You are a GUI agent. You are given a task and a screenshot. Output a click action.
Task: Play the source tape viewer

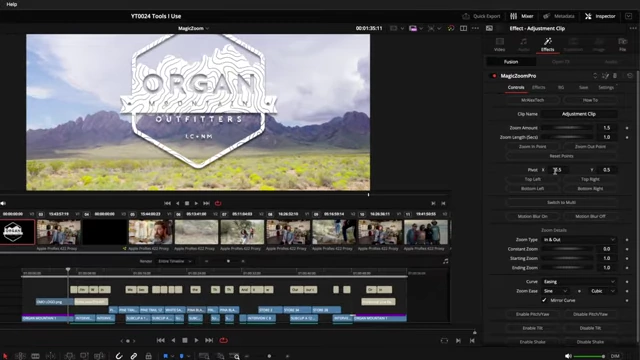tap(196, 203)
